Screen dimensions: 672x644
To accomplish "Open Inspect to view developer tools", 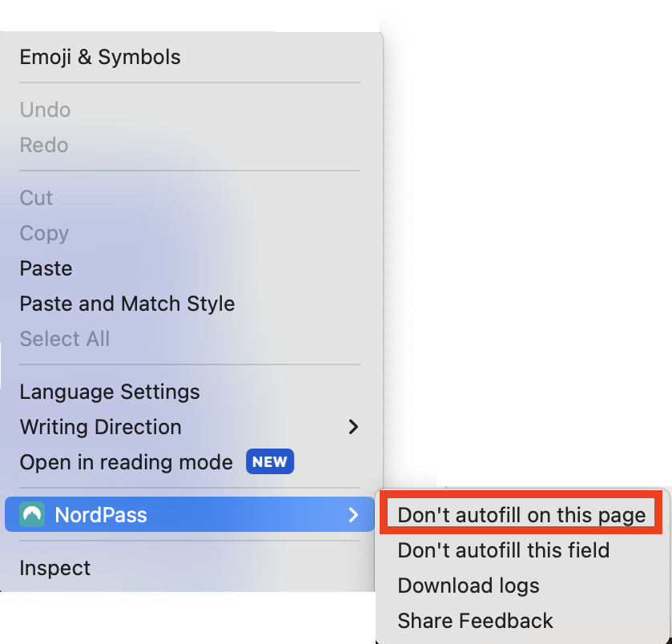I will [x=54, y=568].
